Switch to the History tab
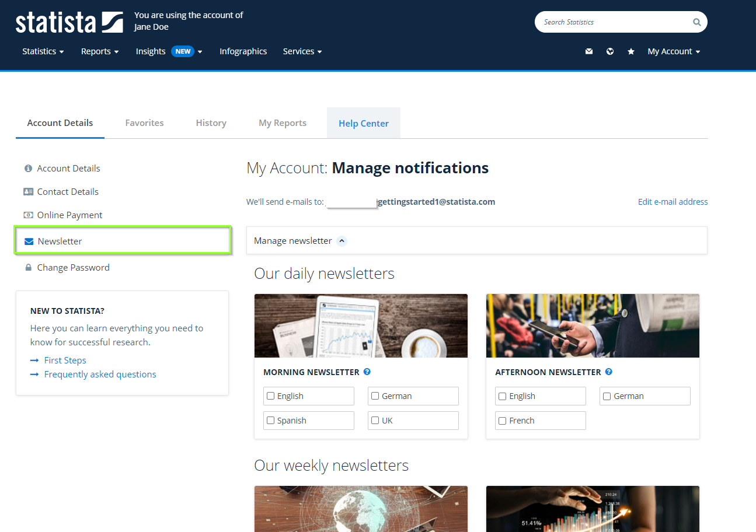The image size is (756, 532). click(211, 123)
